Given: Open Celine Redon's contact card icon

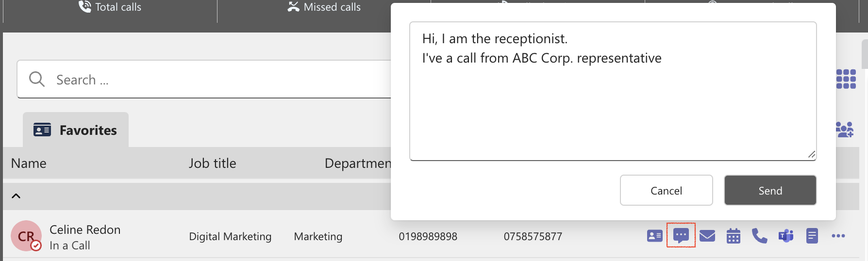Looking at the screenshot, I should coord(654,236).
